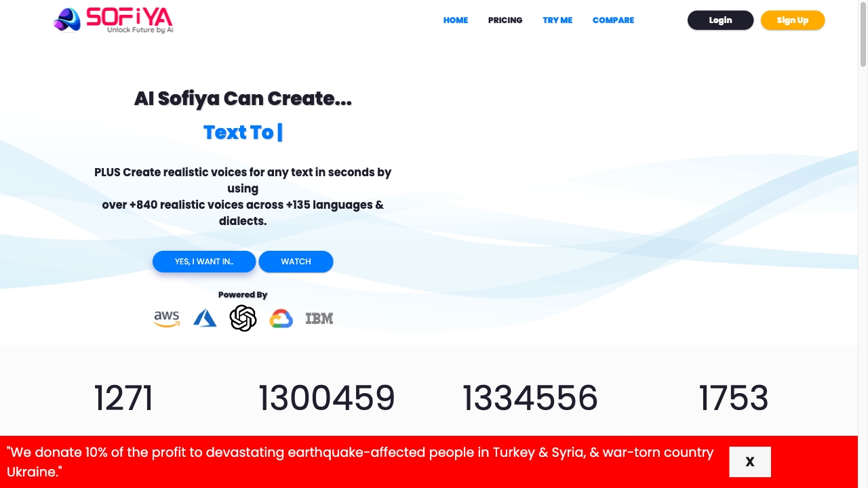Dismiss the Ukraine donation banner
The image size is (868, 488).
coord(750,462)
